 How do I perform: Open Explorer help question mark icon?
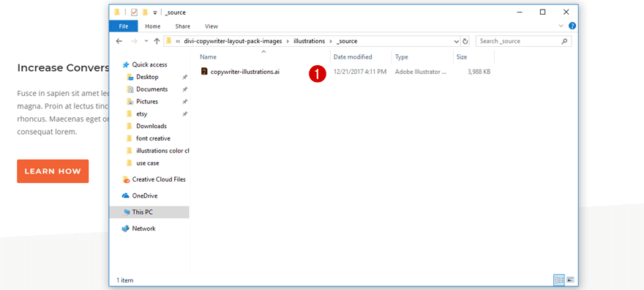pos(572,26)
